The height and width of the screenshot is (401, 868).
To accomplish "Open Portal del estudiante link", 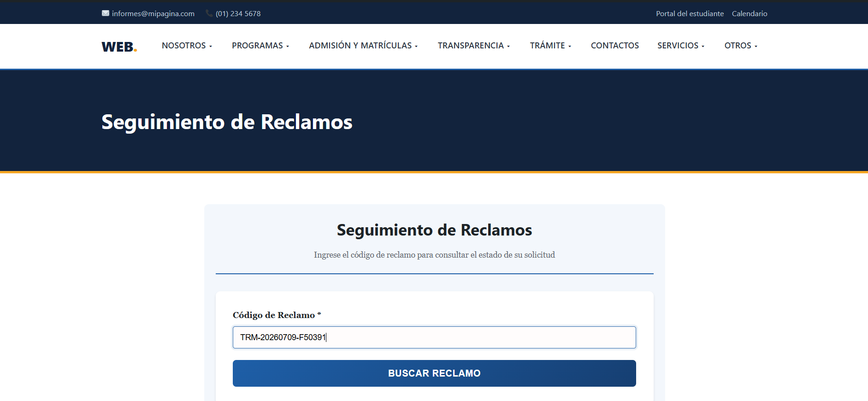I will click(690, 14).
